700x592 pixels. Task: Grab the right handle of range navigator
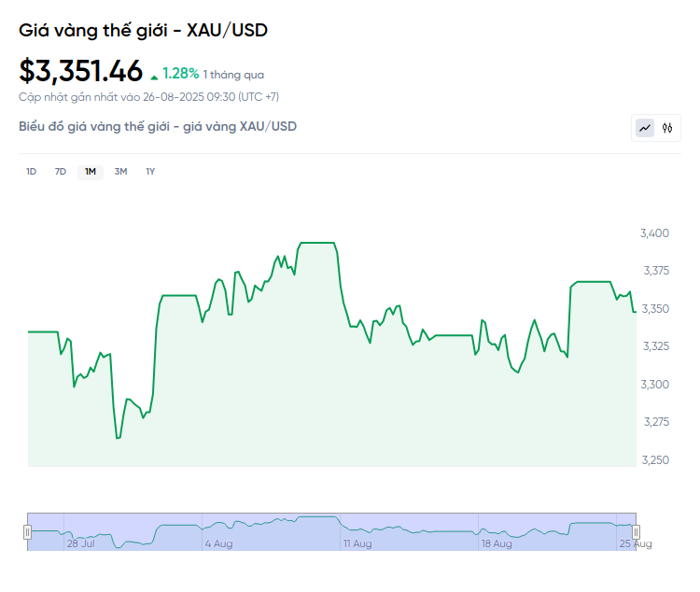pyautogui.click(x=637, y=532)
